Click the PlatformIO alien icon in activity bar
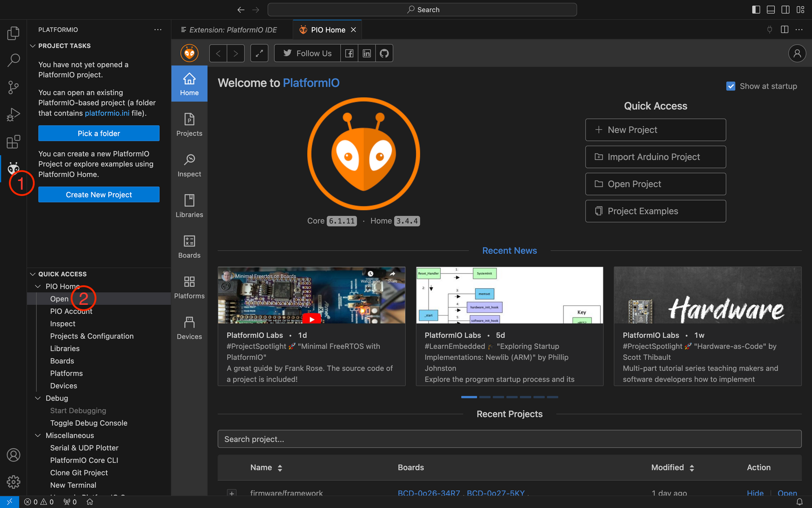The height and width of the screenshot is (508, 812). pyautogui.click(x=13, y=168)
